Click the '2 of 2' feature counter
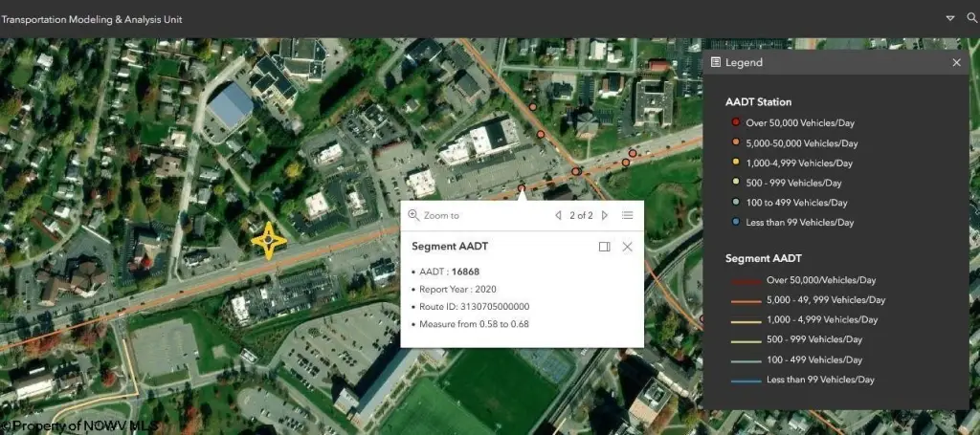This screenshot has width=980, height=435. click(x=581, y=216)
